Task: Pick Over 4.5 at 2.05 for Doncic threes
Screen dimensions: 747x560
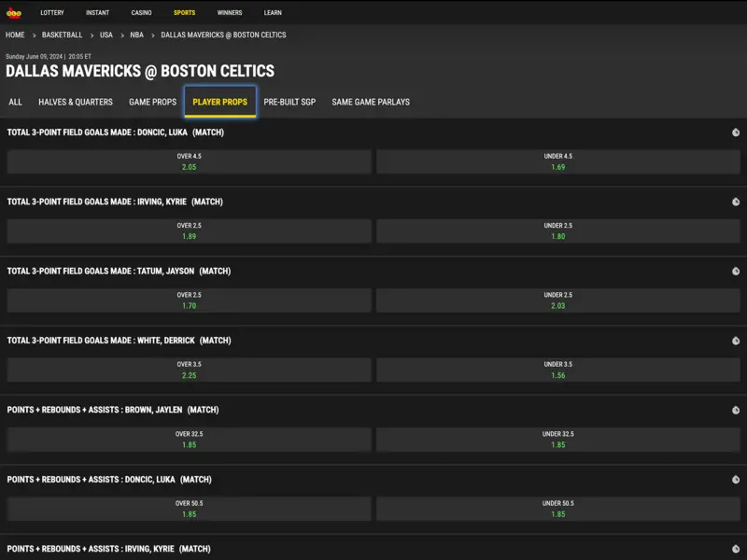Action: pyautogui.click(x=189, y=161)
